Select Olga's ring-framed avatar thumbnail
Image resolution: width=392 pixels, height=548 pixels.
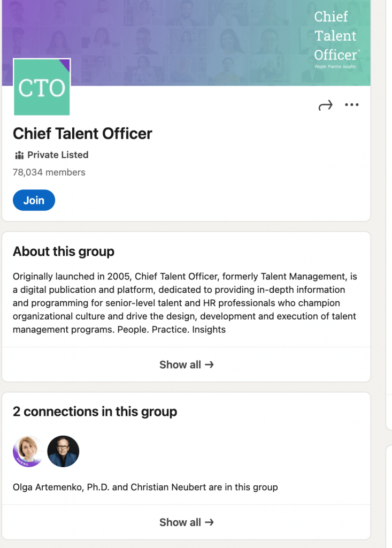[28, 451]
